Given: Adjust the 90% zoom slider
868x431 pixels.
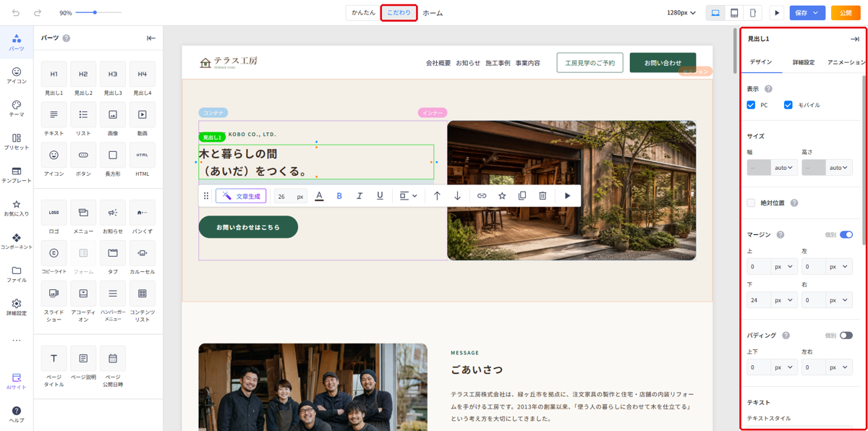Looking at the screenshot, I should [95, 13].
